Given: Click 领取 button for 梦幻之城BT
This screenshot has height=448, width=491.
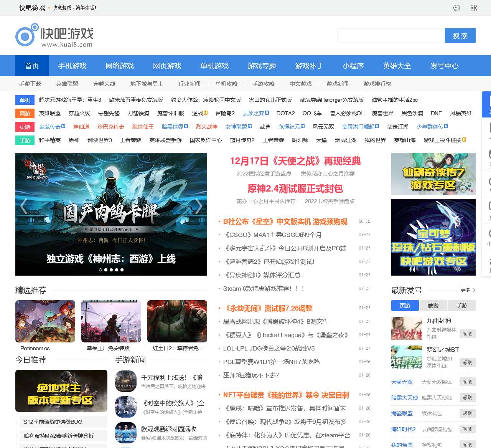Looking at the screenshot, I should pyautogui.click(x=468, y=362).
